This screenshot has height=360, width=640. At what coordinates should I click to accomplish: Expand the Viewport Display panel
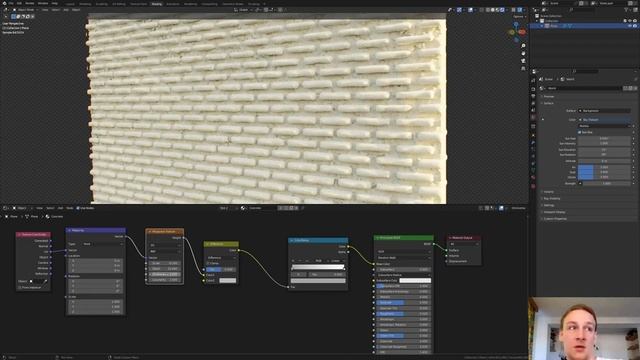(x=554, y=212)
